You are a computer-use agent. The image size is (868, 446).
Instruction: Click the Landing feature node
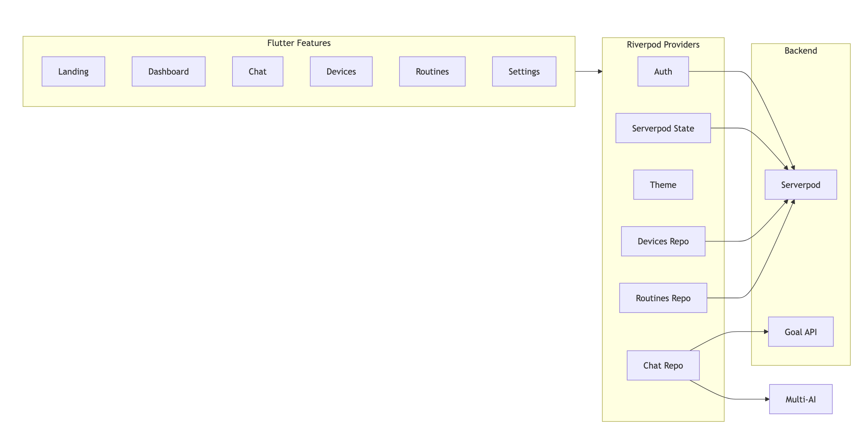(73, 71)
